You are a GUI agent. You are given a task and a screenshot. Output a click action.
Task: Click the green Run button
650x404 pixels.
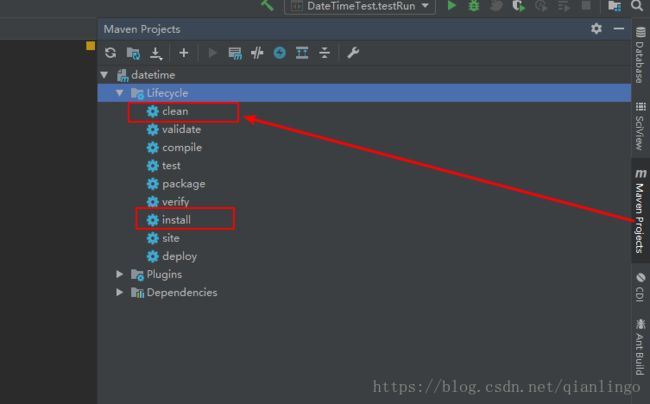(x=451, y=6)
